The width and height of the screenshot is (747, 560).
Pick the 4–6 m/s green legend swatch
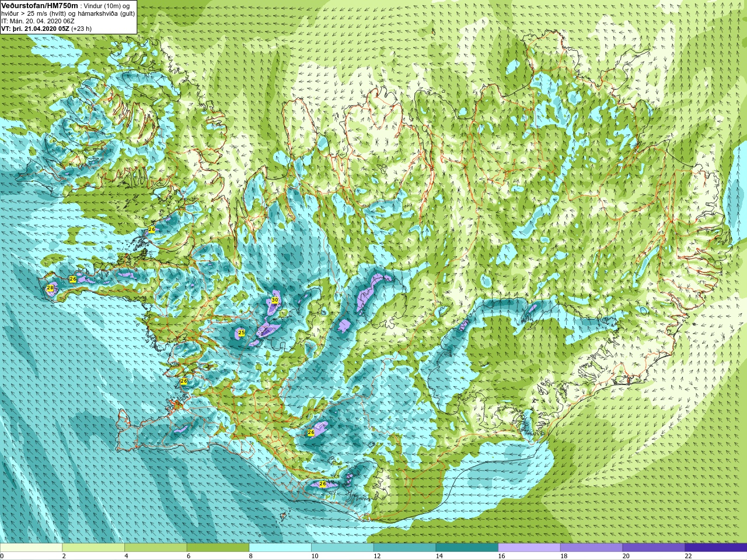tap(155, 548)
